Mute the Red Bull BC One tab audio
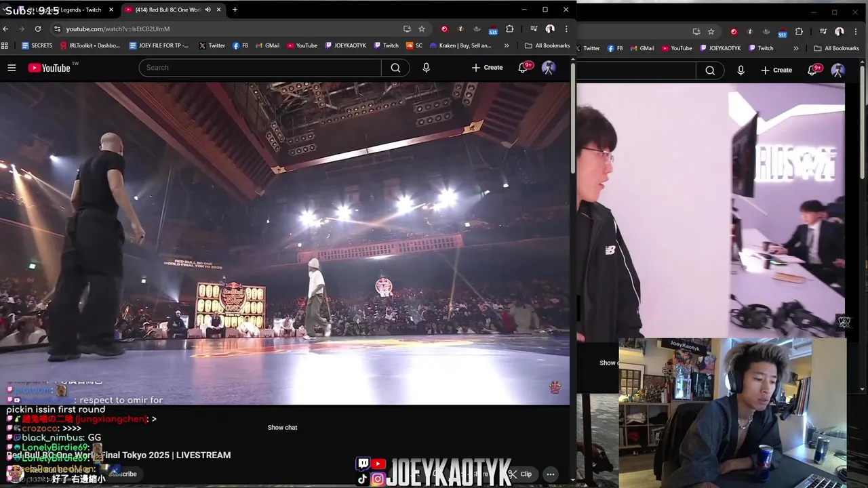 click(208, 10)
